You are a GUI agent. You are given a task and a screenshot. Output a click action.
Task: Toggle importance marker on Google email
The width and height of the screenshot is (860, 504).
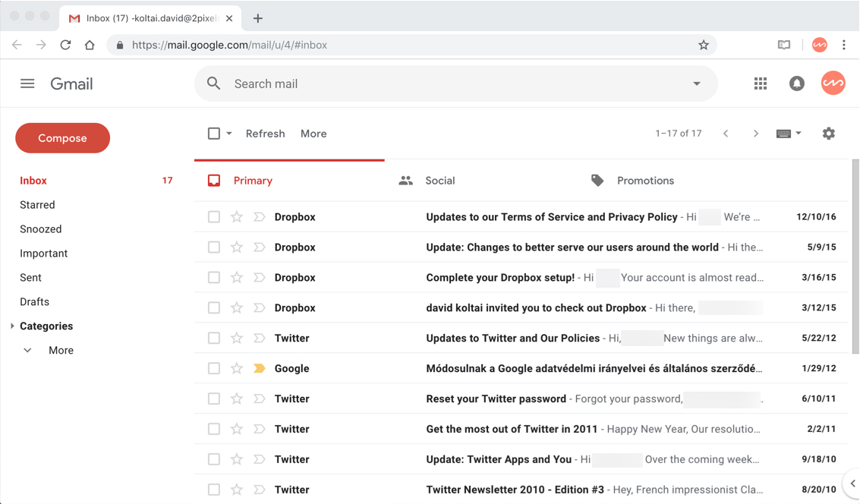click(260, 369)
